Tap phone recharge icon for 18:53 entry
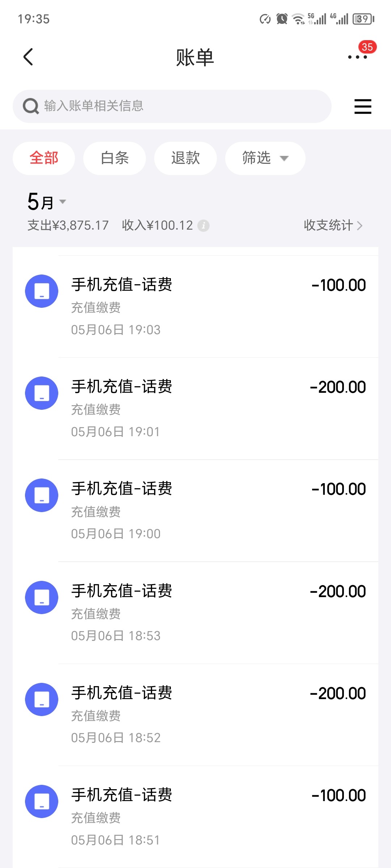 pyautogui.click(x=42, y=597)
